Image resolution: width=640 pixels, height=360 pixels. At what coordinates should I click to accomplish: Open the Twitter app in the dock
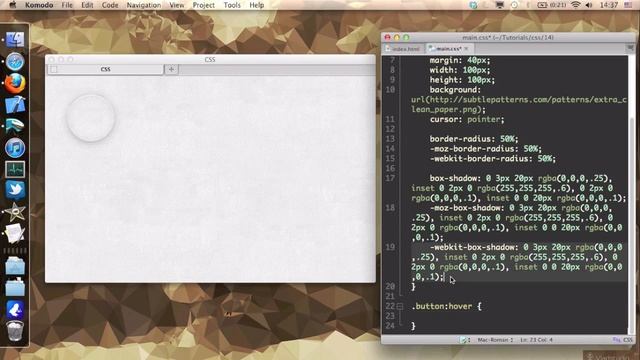(x=15, y=190)
